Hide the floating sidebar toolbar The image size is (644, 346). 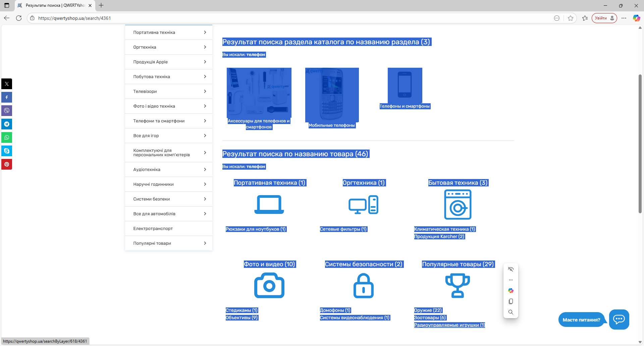[x=511, y=269]
